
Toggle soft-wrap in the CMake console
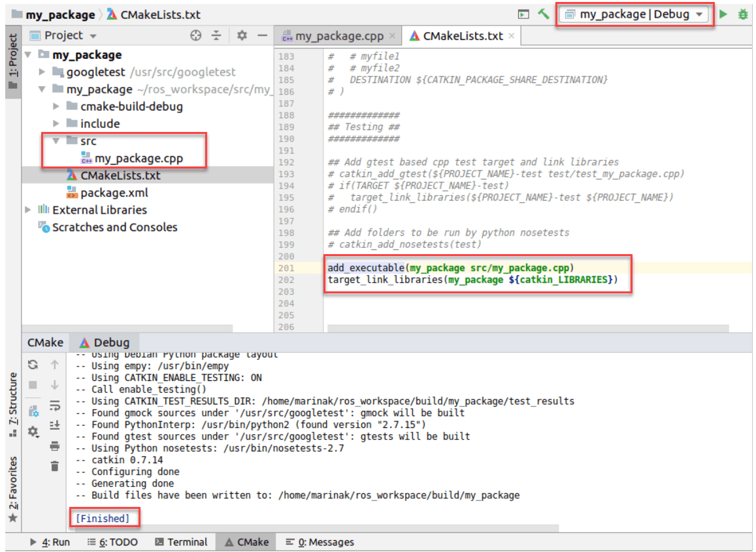(55, 406)
